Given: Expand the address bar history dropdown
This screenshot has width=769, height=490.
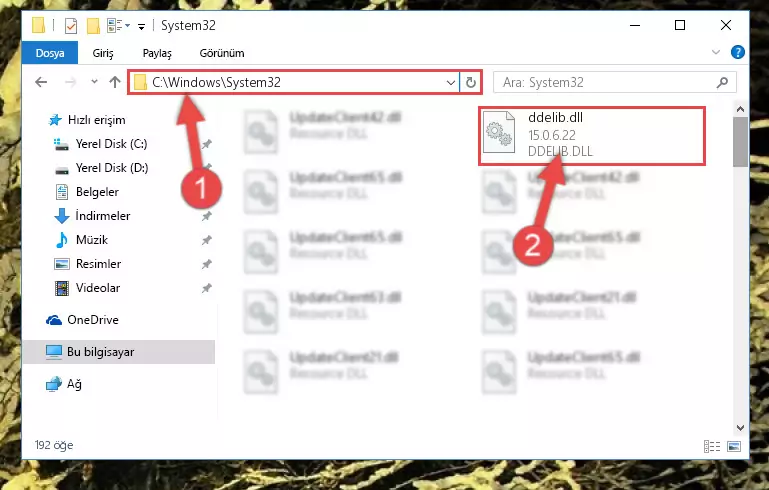Looking at the screenshot, I should [x=451, y=82].
